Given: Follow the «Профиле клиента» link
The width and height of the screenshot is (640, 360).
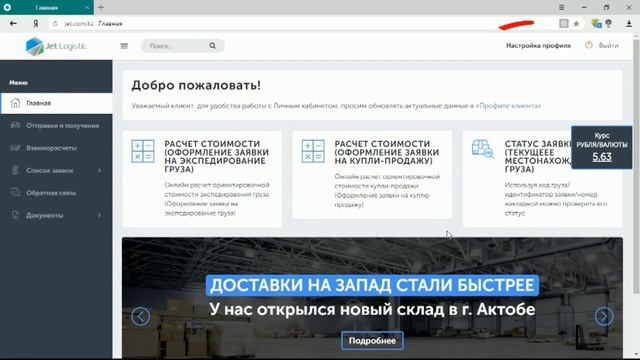Looking at the screenshot, I should click(x=509, y=106).
